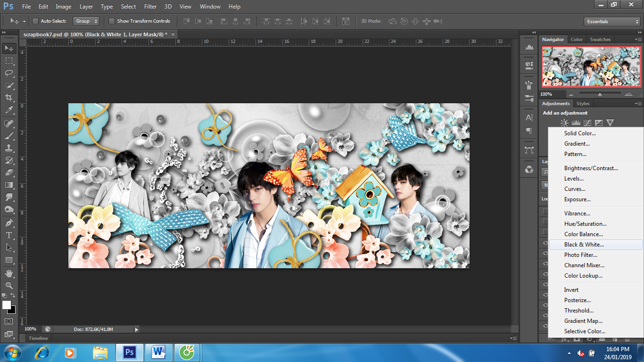Open the status bar info arrow menu

click(137, 329)
